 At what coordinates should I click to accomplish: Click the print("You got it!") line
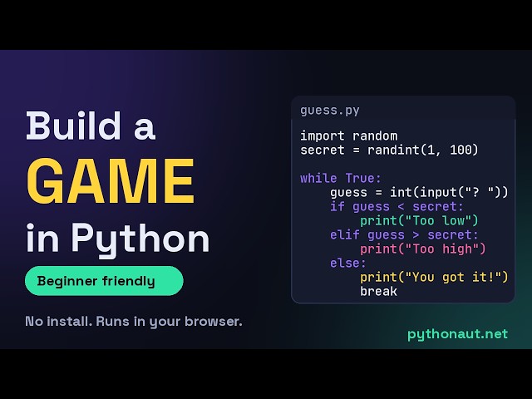pos(434,277)
